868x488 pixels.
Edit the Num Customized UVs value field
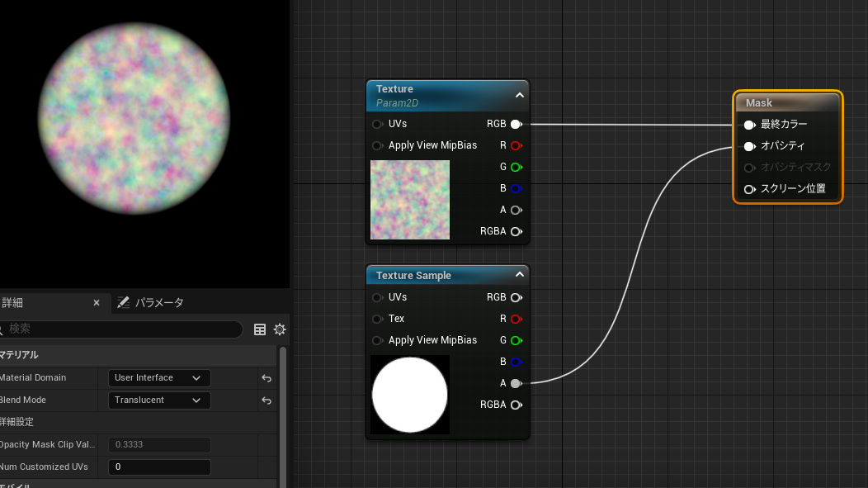pyautogui.click(x=159, y=467)
